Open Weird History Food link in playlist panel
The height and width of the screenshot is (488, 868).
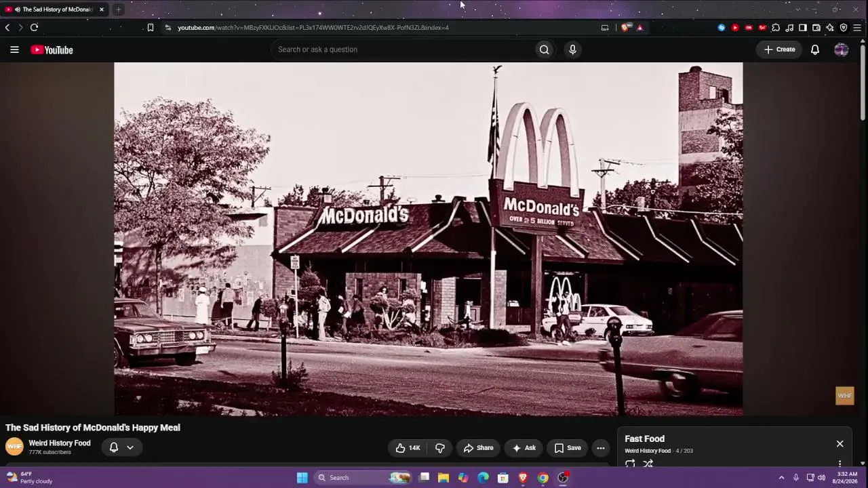tap(648, 451)
